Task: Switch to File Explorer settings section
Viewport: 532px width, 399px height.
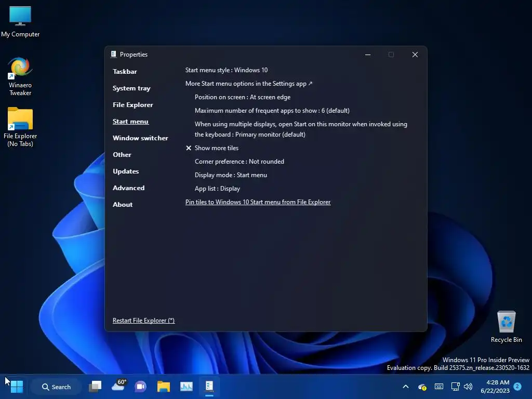Action: pyautogui.click(x=132, y=105)
